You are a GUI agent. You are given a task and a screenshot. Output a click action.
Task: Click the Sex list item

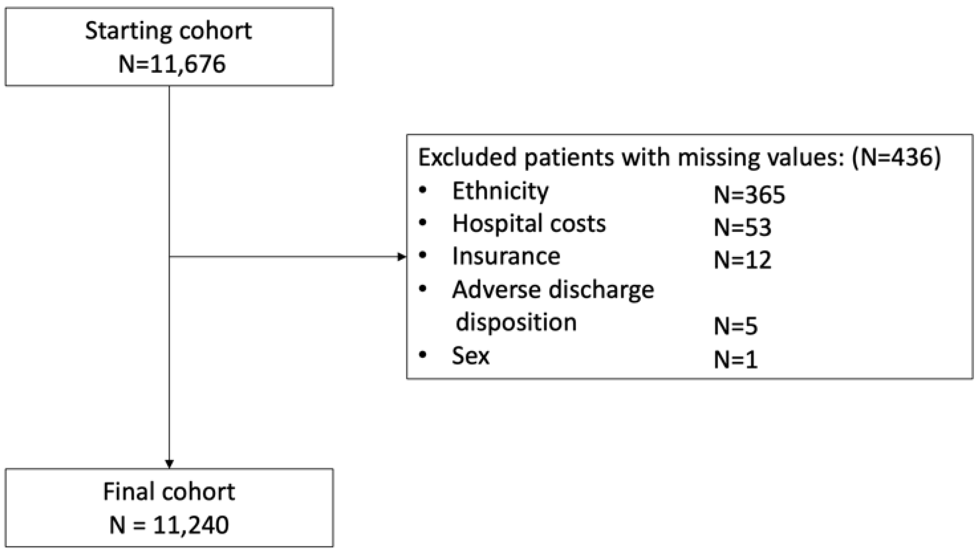pyautogui.click(x=470, y=356)
